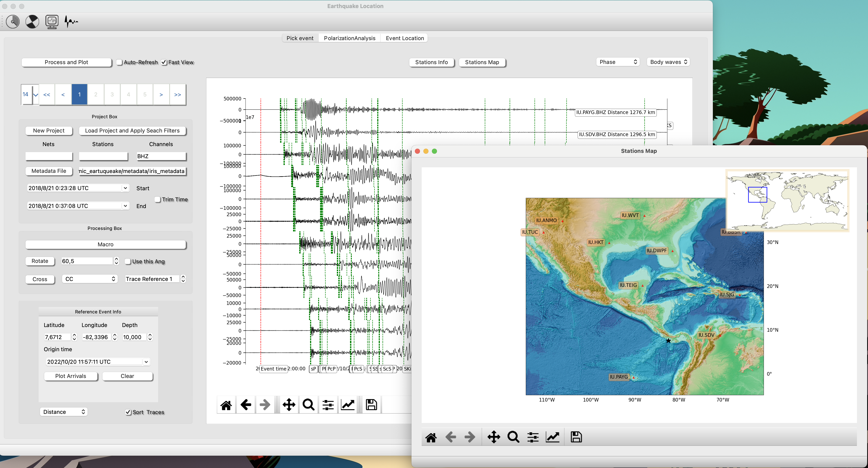The height and width of the screenshot is (468, 868).
Task: Open the Distance sort criterion dropdown
Action: tap(64, 412)
